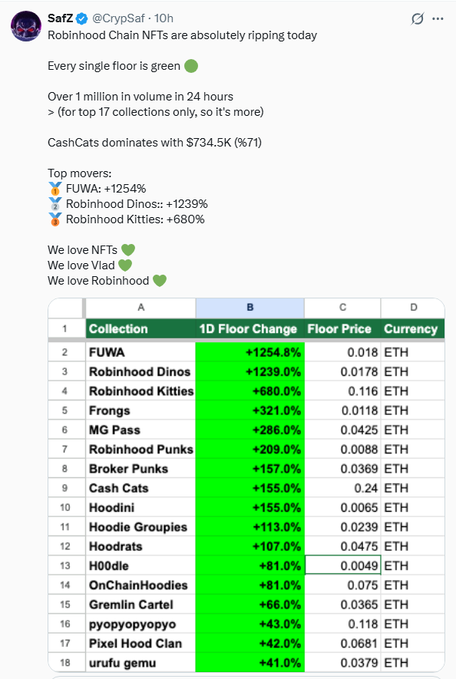The image size is (456, 679).
Task: Click the +107.0% floor change cell
Action: (250, 546)
